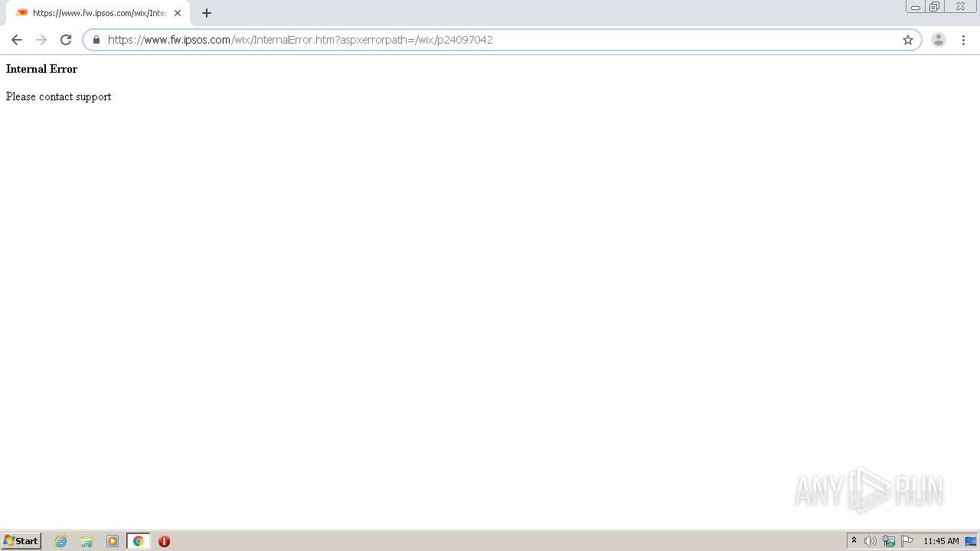980x551 pixels.
Task: Open Windows Explorer folder in taskbar
Action: (x=87, y=541)
